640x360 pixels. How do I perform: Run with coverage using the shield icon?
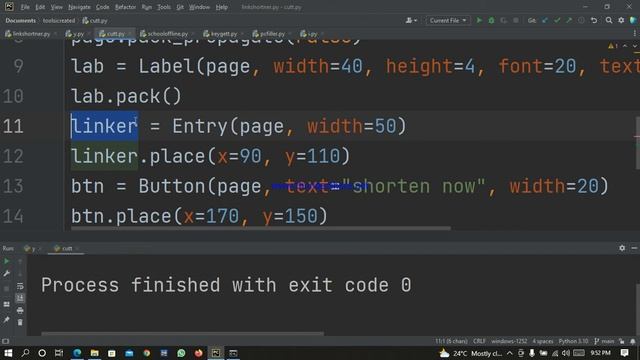pos(504,20)
